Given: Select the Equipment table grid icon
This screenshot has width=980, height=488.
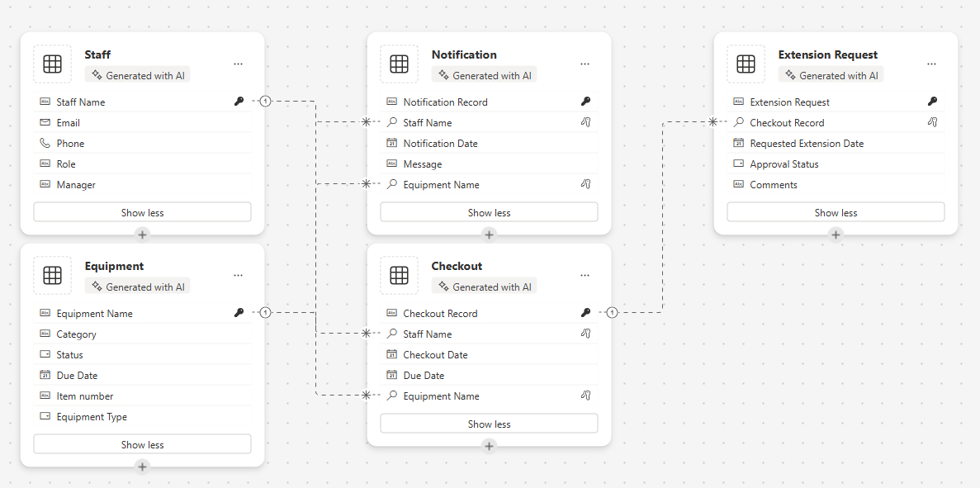Looking at the screenshot, I should click(x=52, y=275).
